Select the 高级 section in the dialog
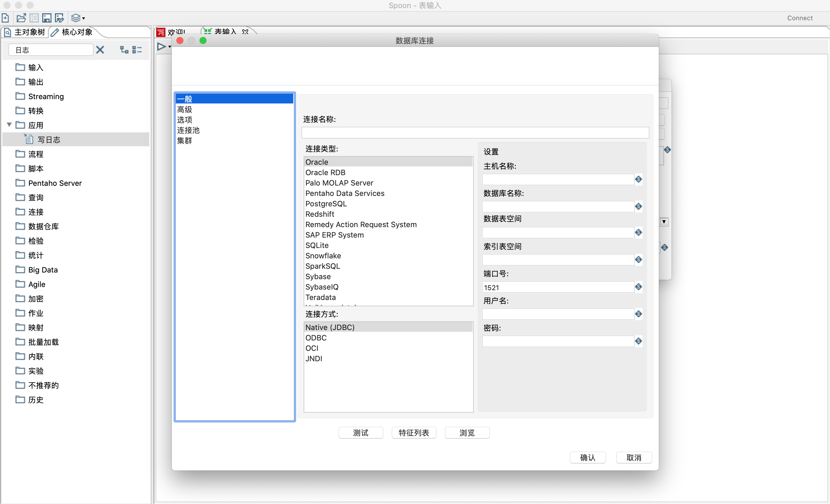The width and height of the screenshot is (830, 504). (185, 110)
